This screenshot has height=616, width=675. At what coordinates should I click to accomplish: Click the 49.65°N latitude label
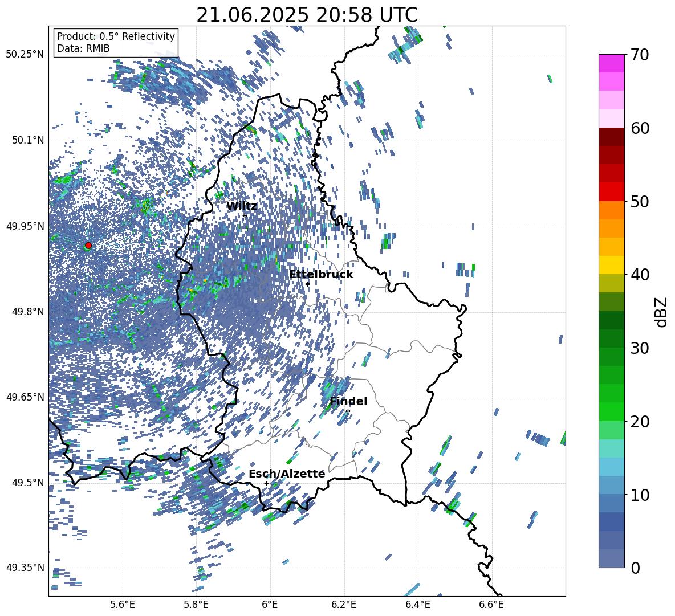(25, 397)
